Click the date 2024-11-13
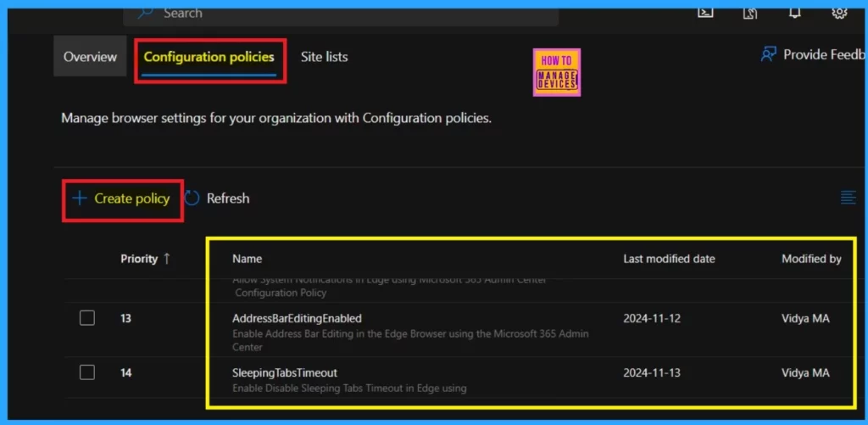The width and height of the screenshot is (868, 425). pyautogui.click(x=652, y=373)
